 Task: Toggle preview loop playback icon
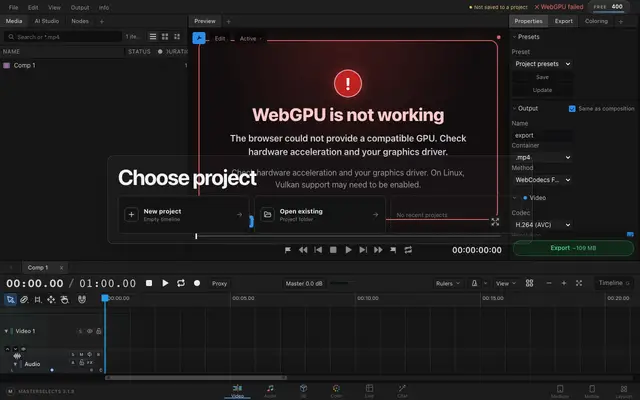408,250
